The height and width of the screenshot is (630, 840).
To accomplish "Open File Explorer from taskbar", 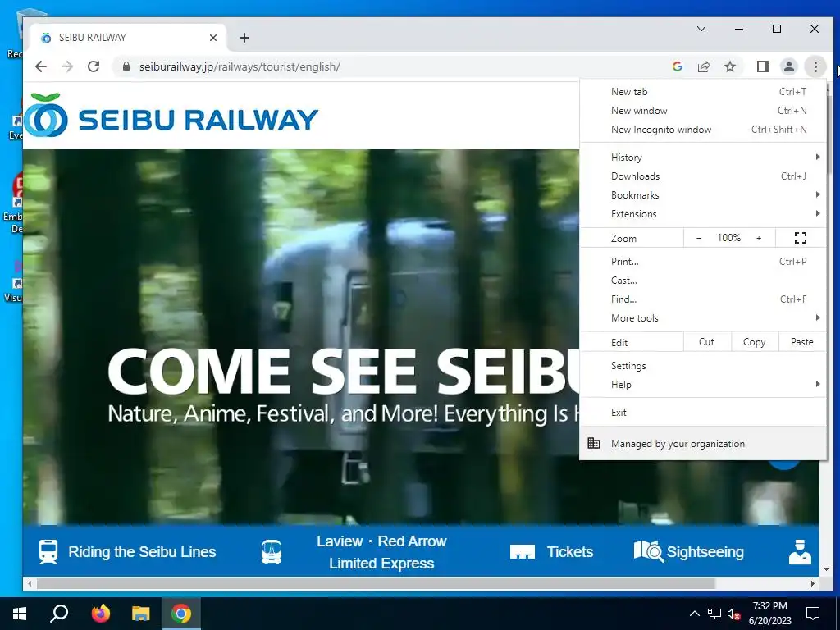I will pyautogui.click(x=141, y=614).
